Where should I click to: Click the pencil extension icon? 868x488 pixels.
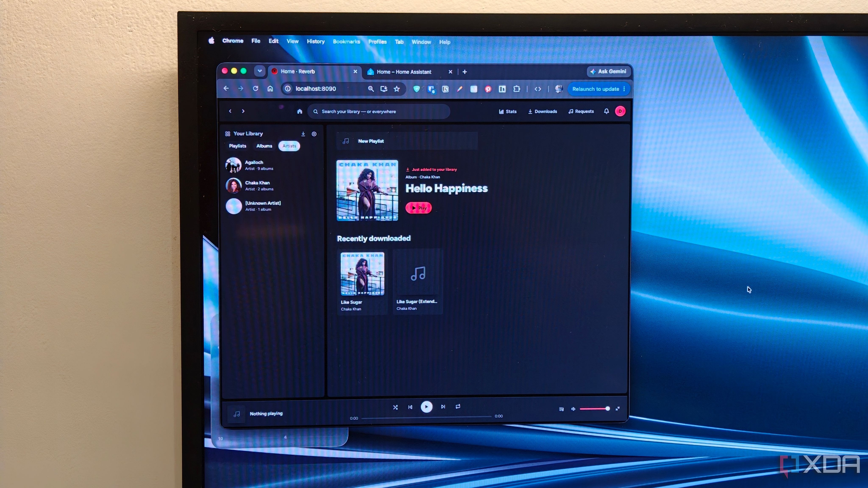point(459,89)
